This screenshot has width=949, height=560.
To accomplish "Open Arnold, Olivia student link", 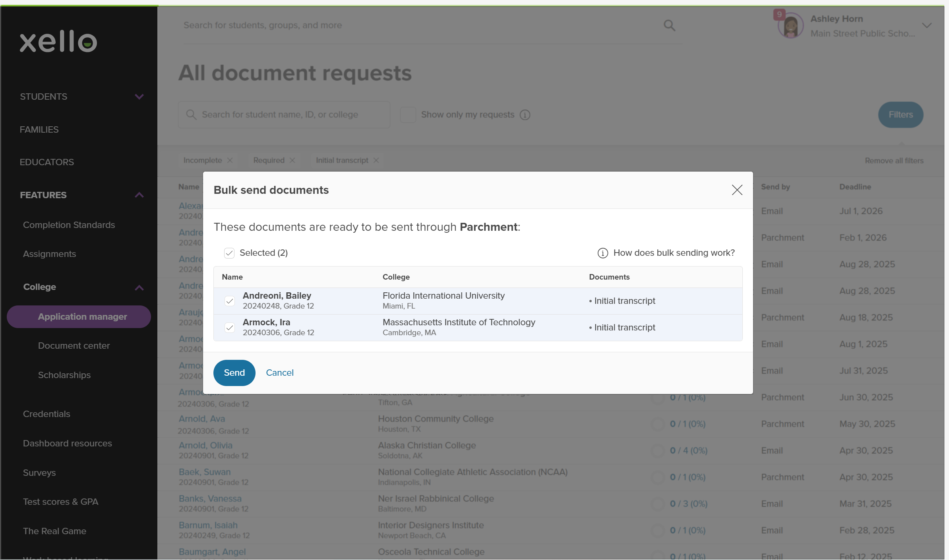I will 205,445.
